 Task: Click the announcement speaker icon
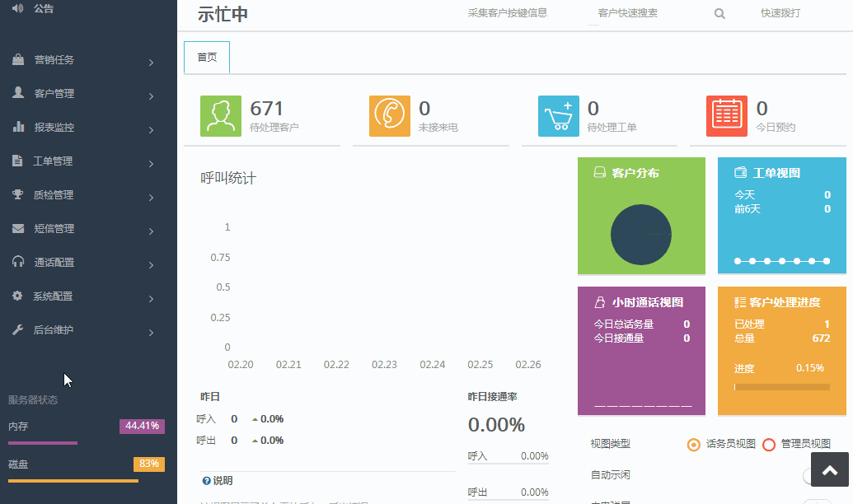pos(18,8)
